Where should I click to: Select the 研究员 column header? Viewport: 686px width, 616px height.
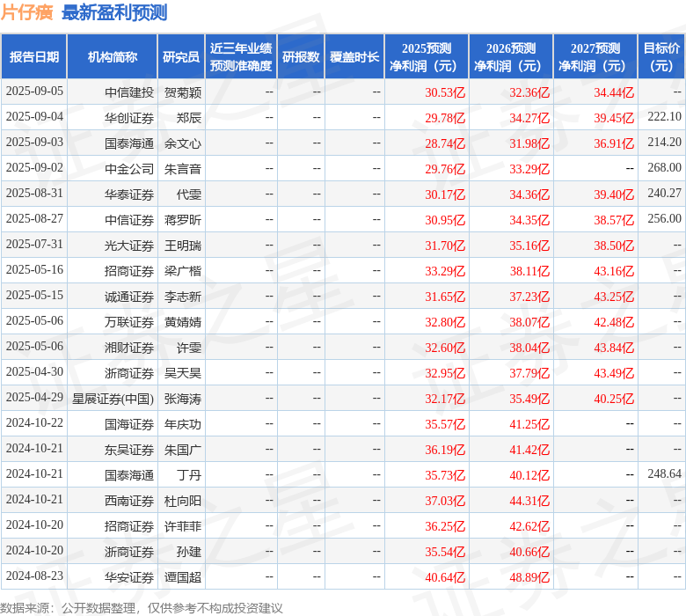pos(181,57)
